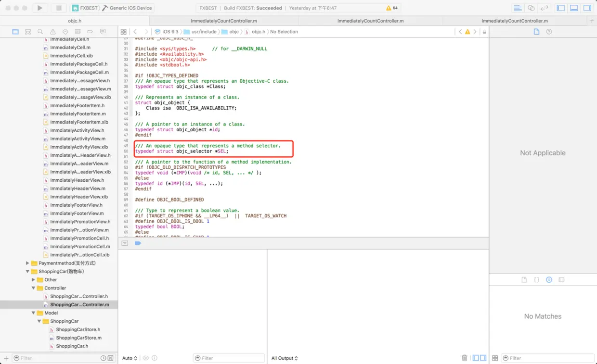Open the Debug navigator
597x364 pixels.
[x=78, y=32]
